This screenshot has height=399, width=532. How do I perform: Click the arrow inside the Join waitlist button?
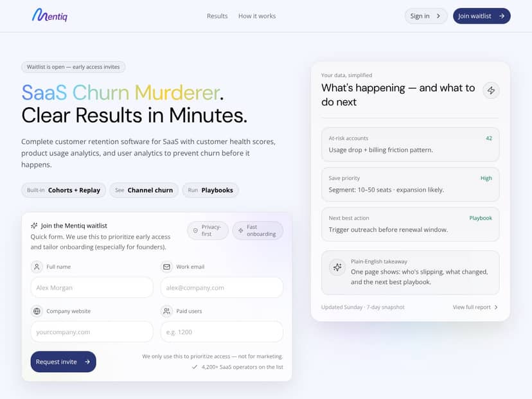tap(501, 15)
